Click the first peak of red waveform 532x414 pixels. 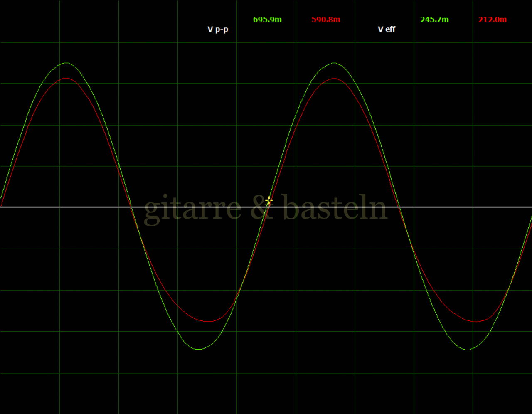point(66,78)
